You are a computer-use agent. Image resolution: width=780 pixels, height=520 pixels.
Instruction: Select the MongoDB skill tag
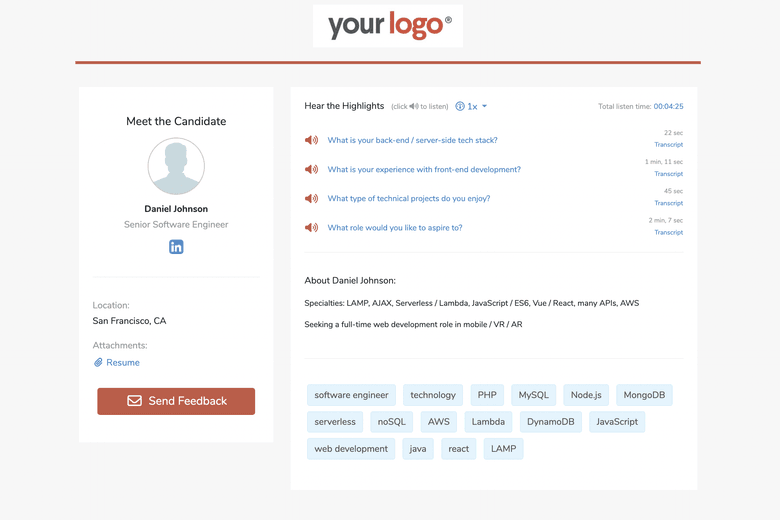pos(644,395)
